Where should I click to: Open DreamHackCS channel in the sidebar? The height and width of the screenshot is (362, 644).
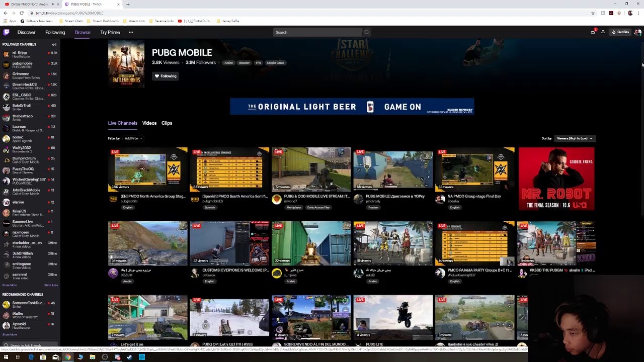(x=29, y=86)
